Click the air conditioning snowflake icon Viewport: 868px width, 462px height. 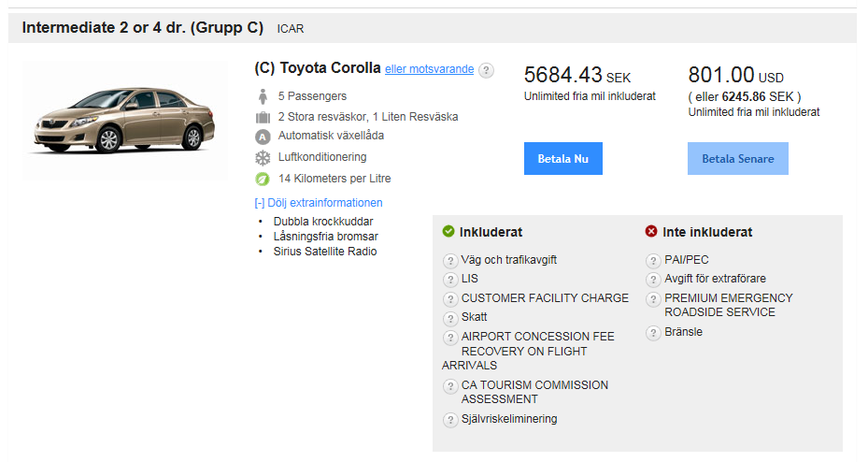[x=263, y=157]
